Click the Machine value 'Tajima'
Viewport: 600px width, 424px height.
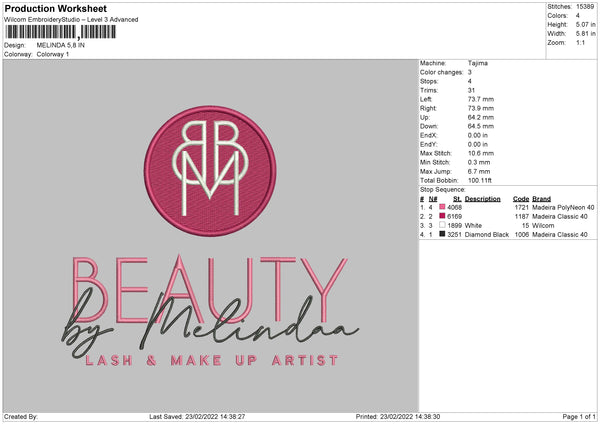(478, 63)
